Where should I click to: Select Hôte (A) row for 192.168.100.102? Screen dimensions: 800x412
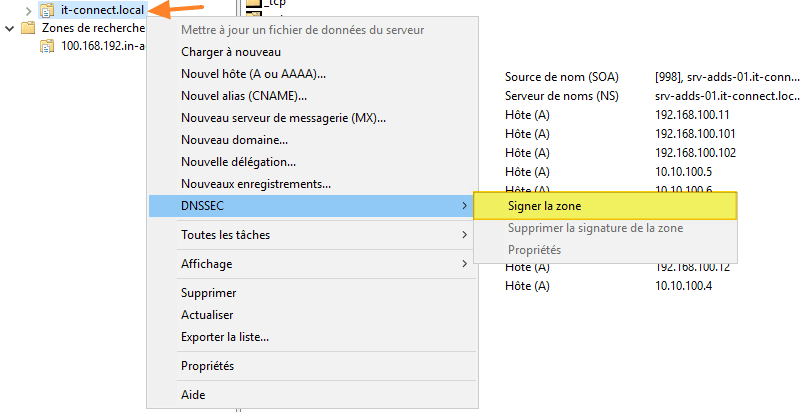pos(527,152)
